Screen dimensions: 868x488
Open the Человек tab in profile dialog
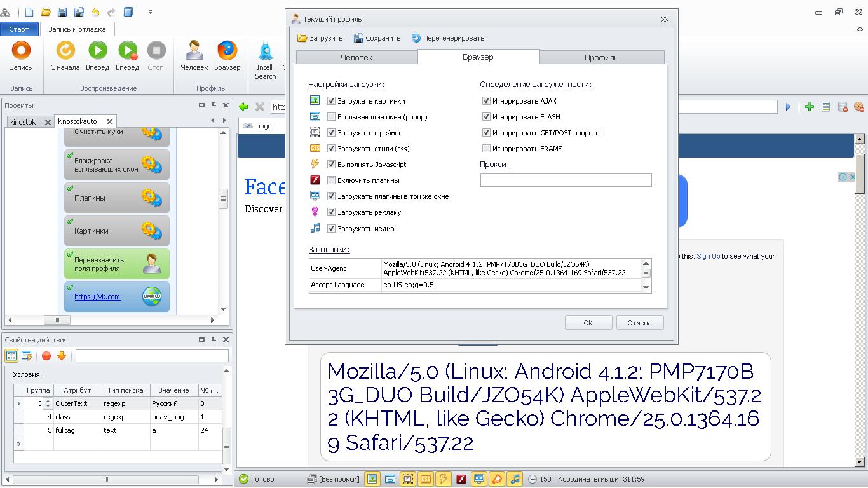(356, 57)
